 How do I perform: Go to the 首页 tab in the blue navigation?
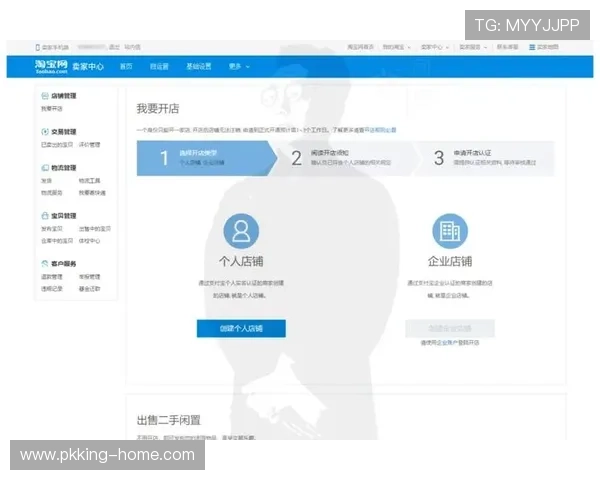coord(126,67)
